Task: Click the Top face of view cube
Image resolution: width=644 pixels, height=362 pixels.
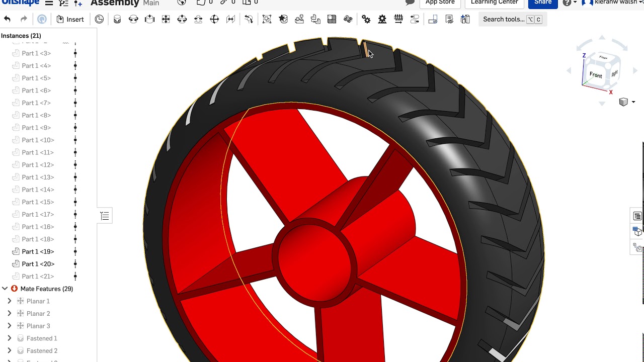Action: click(x=603, y=58)
